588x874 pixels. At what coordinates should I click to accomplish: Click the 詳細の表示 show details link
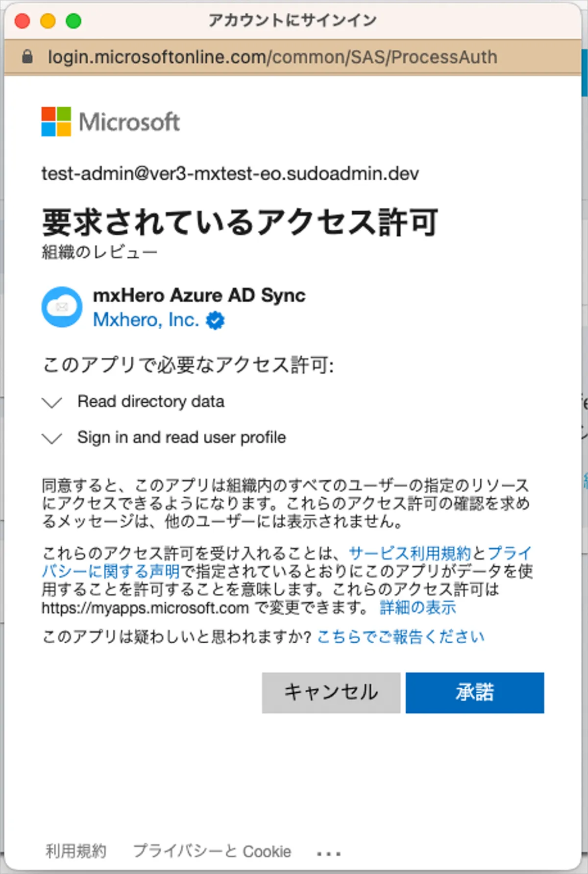tap(417, 607)
